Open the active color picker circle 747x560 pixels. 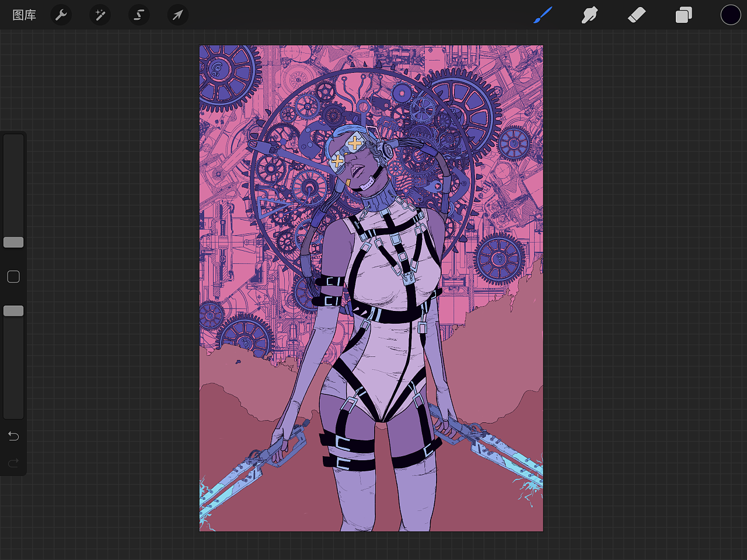(731, 15)
